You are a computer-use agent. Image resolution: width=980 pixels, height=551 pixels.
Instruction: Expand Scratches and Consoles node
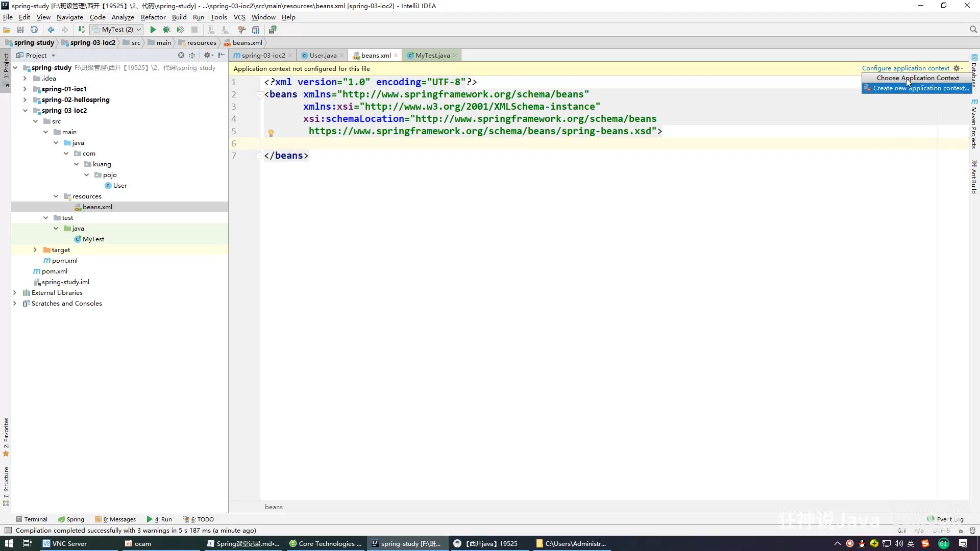pos(15,304)
